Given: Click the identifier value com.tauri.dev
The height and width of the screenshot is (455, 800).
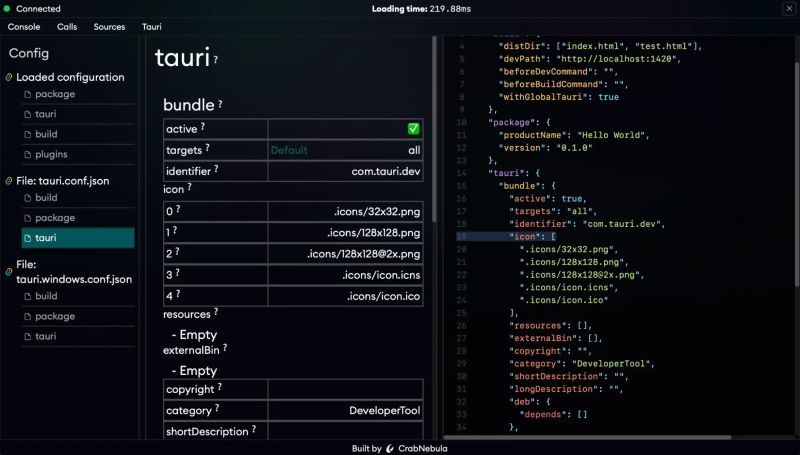Looking at the screenshot, I should tap(386, 171).
